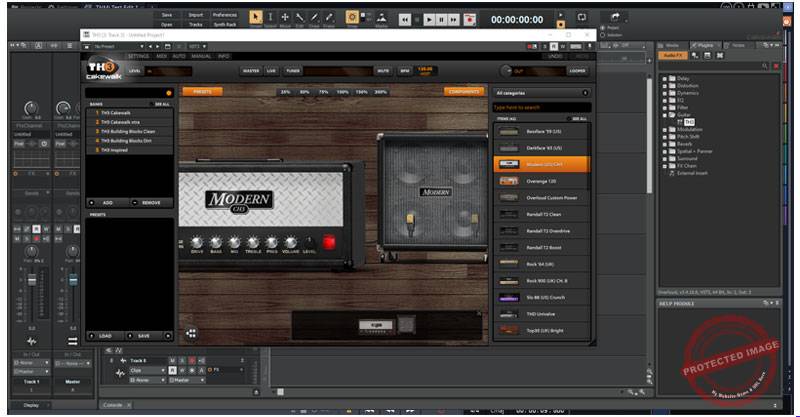The image size is (800, 417).
Task: Click the save preset disk icon
Action: 167,46
